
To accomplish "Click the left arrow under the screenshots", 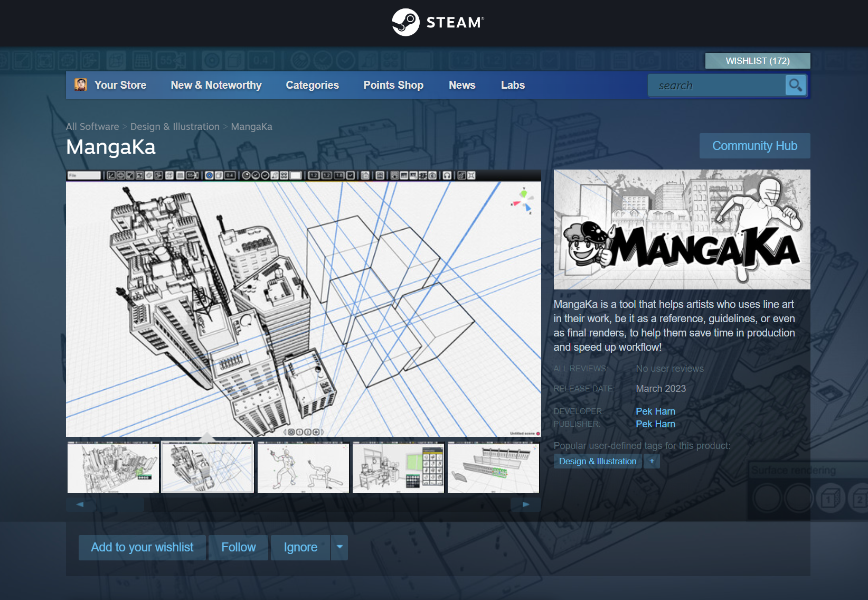I will click(x=80, y=504).
